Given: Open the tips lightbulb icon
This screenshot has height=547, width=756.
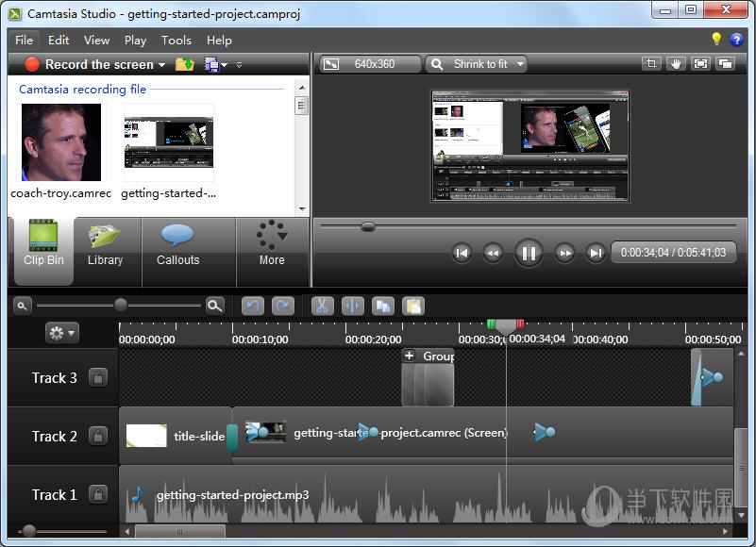Looking at the screenshot, I should 716,39.
